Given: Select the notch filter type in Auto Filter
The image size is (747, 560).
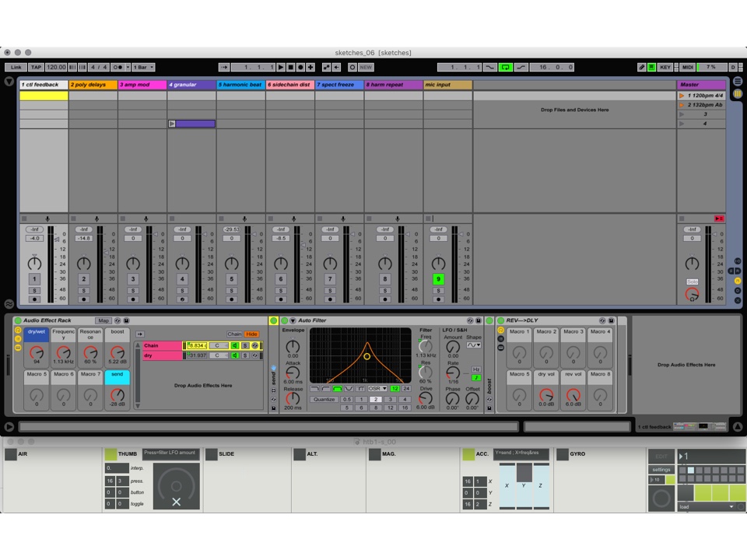Looking at the screenshot, I should pos(349,389).
